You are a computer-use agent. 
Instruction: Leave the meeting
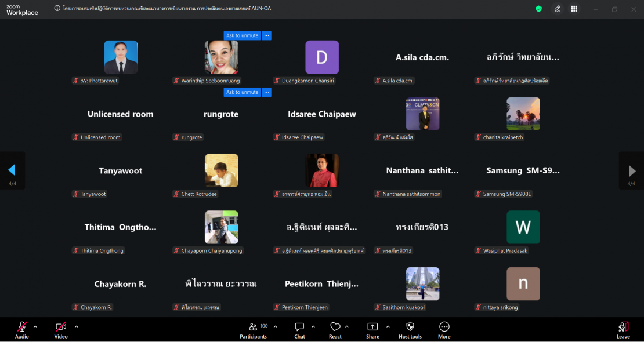[623, 330]
